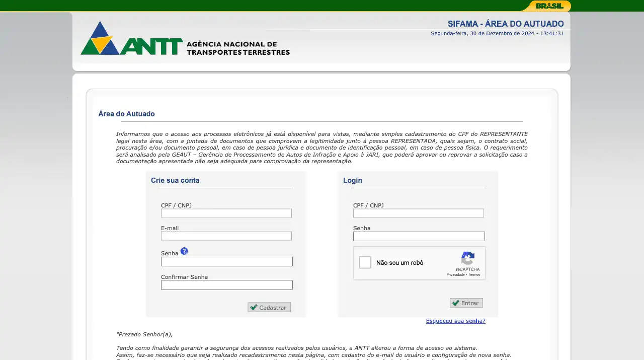644x360 pixels.
Task: Open the reCAPTCHA Termos link
Action: (x=474, y=274)
